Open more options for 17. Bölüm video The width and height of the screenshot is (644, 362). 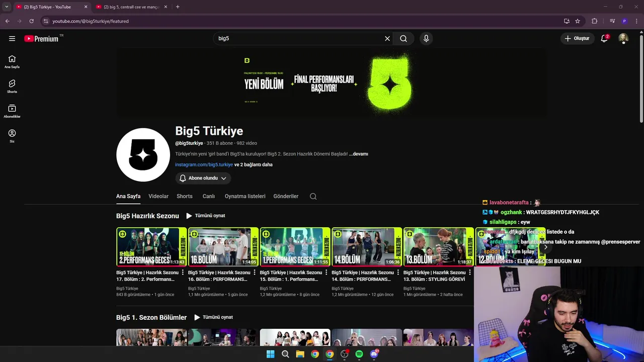click(183, 273)
